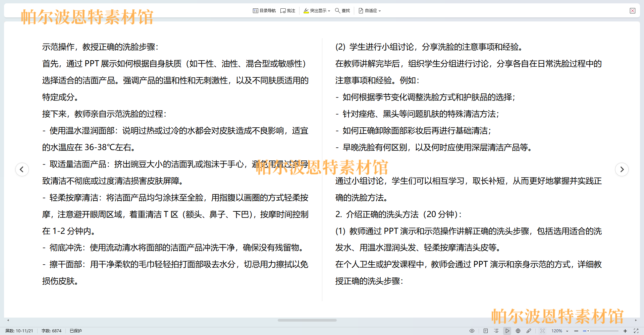Click the pen writing mode icon
Viewport: 644px width, 335px height.
coord(529,331)
